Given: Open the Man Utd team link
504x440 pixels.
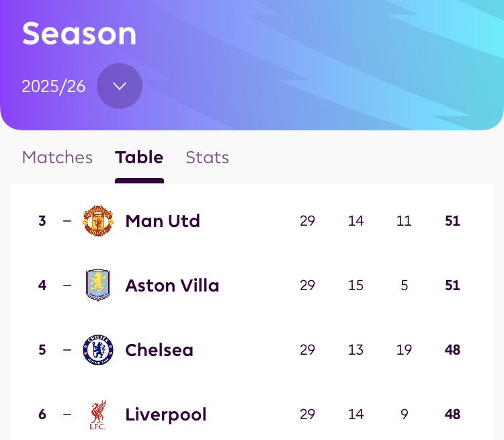Looking at the screenshot, I should (163, 221).
